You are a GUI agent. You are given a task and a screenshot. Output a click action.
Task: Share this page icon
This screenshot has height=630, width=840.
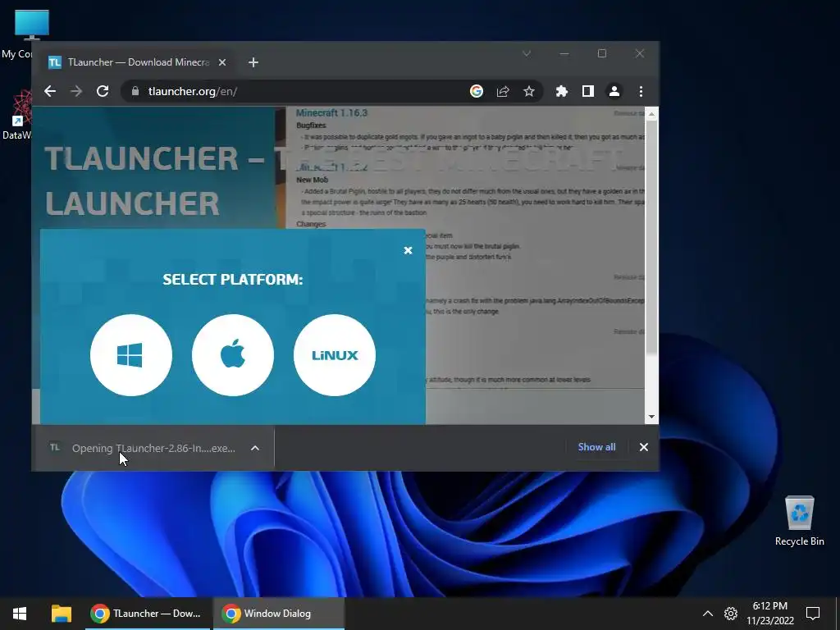pos(503,91)
